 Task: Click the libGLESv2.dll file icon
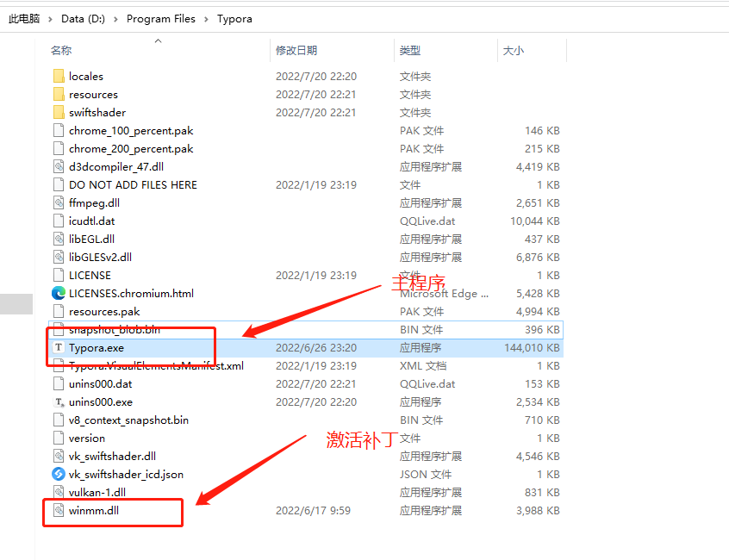59,258
